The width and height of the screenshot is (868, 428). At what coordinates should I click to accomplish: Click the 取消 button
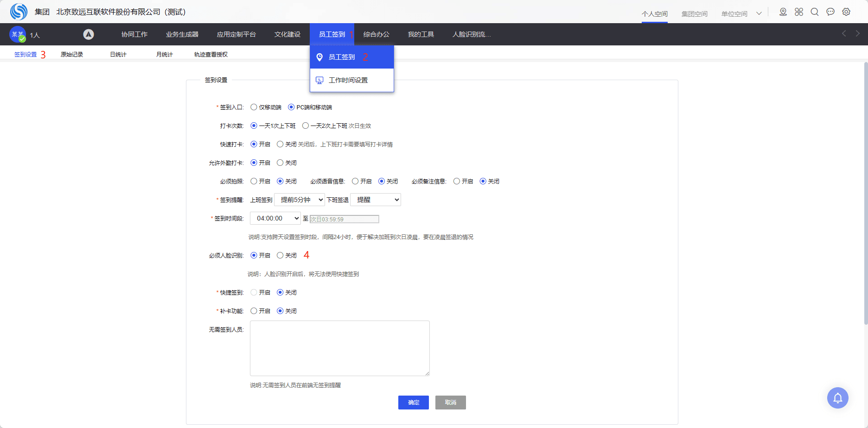tap(451, 403)
